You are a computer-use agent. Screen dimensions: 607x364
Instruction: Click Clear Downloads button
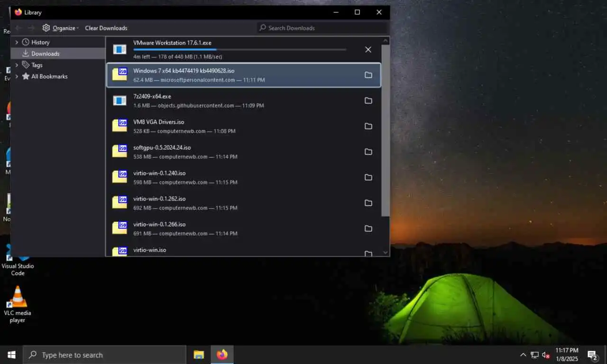pos(106,28)
